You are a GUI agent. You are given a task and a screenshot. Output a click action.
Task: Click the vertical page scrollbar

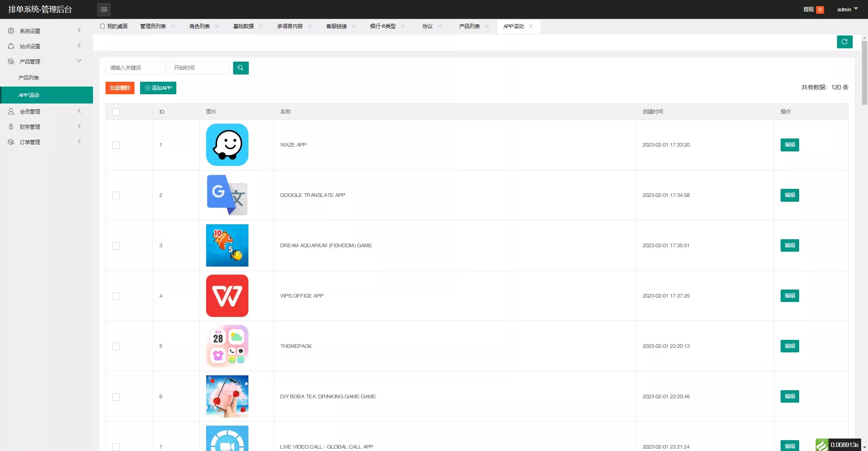[864, 72]
